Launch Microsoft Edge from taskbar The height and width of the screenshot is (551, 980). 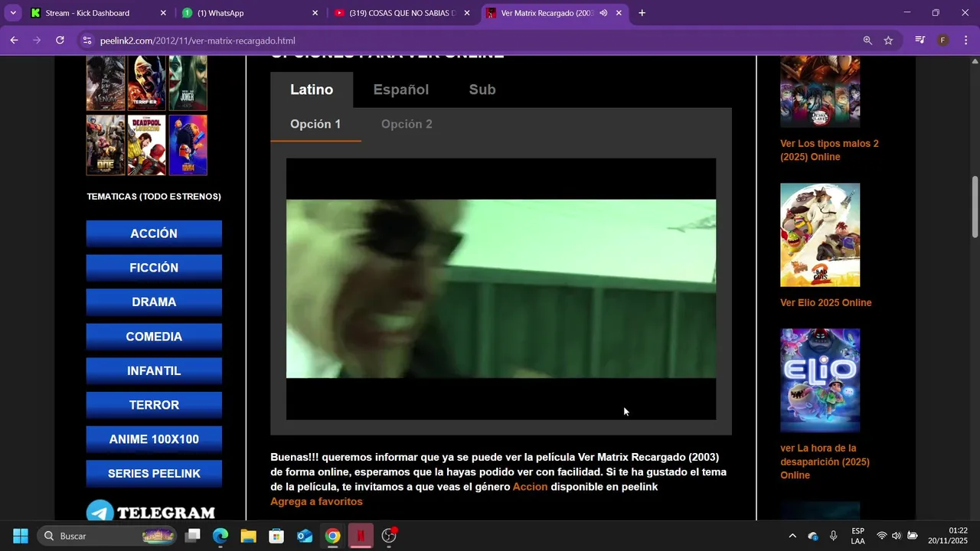pos(220,536)
